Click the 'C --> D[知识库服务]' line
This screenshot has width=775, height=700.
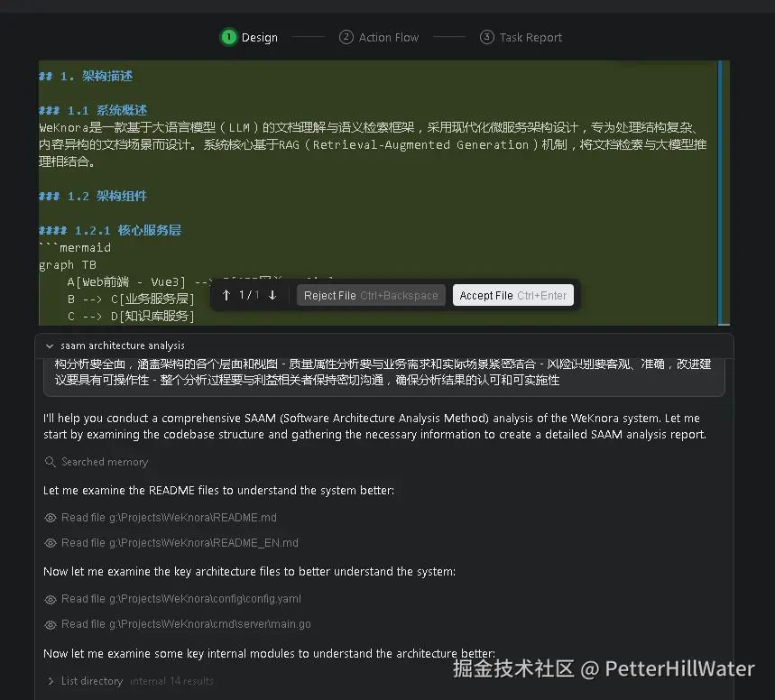click(131, 316)
